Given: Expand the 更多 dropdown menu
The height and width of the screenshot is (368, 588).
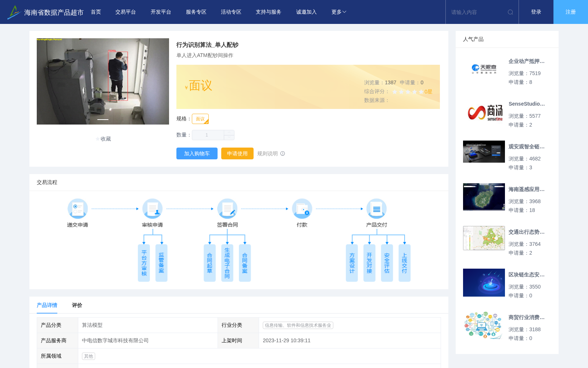Looking at the screenshot, I should [339, 12].
